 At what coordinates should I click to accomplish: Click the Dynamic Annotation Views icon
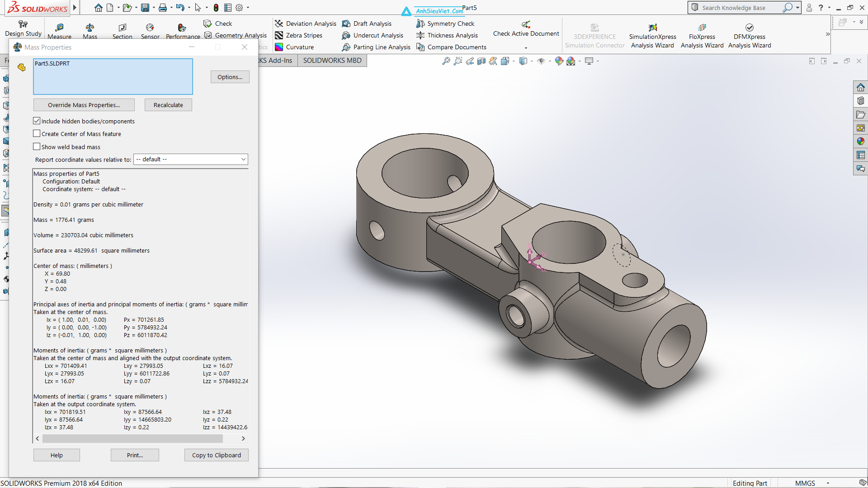click(x=493, y=61)
